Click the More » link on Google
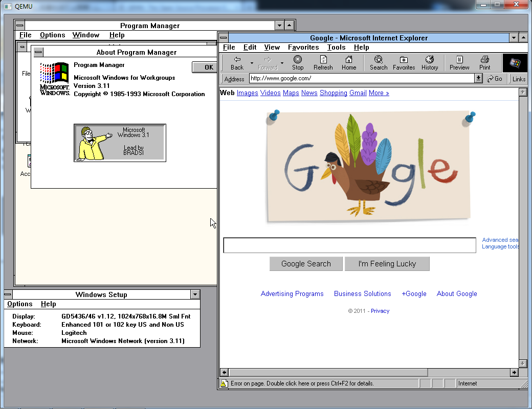Screen dimensions: 532x409 pos(379,93)
